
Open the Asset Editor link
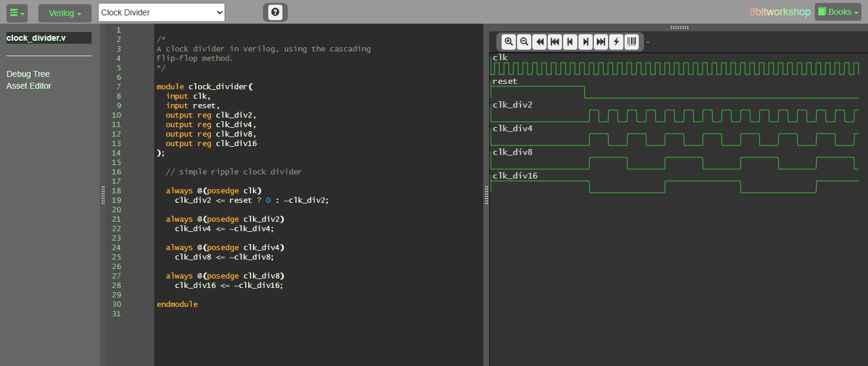pyautogui.click(x=29, y=86)
